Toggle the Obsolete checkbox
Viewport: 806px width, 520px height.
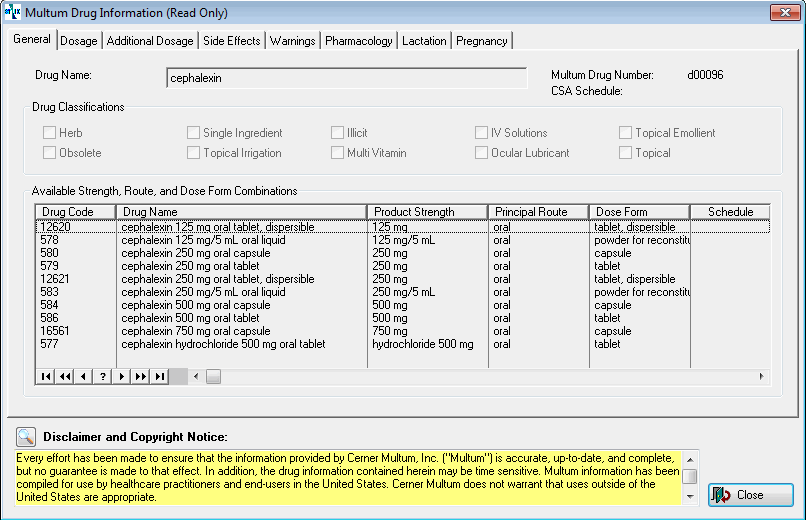(x=49, y=153)
